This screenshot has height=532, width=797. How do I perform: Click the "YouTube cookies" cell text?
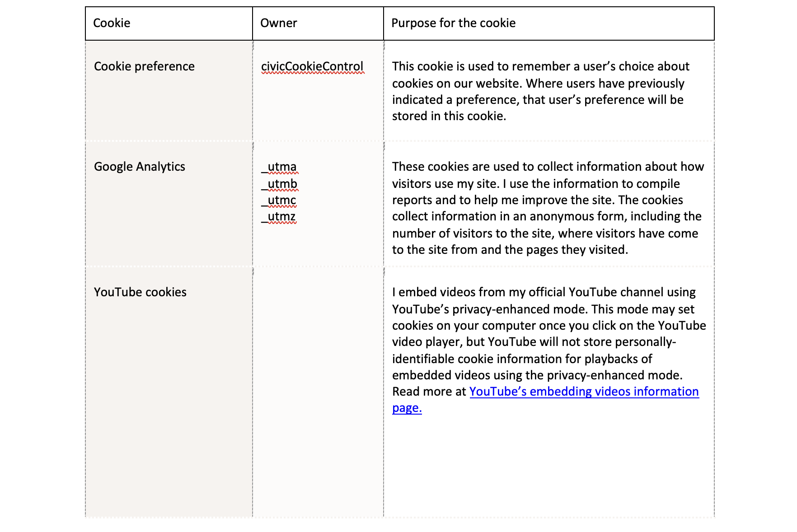click(x=140, y=292)
